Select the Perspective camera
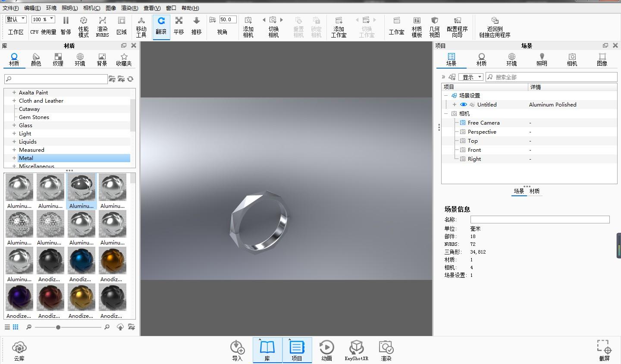The height and width of the screenshot is (364, 621). 482,132
